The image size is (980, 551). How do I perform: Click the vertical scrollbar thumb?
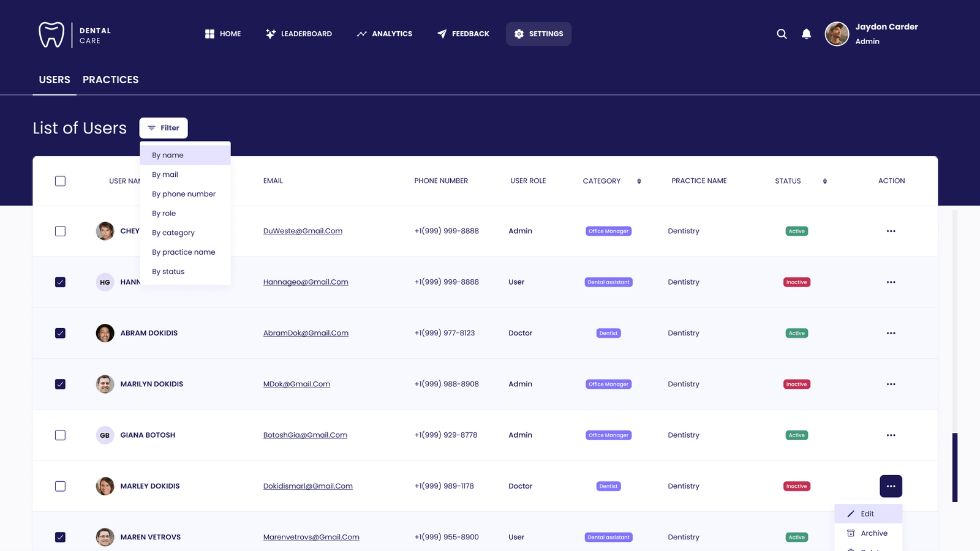[x=954, y=467]
